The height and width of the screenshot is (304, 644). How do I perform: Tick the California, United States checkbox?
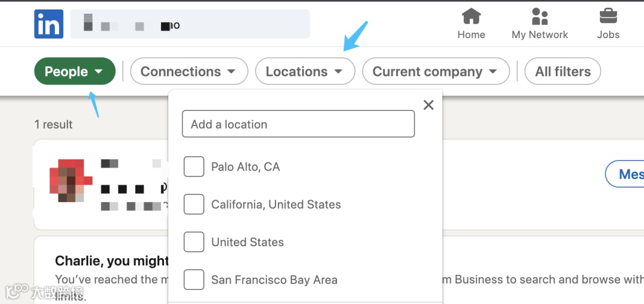point(194,204)
